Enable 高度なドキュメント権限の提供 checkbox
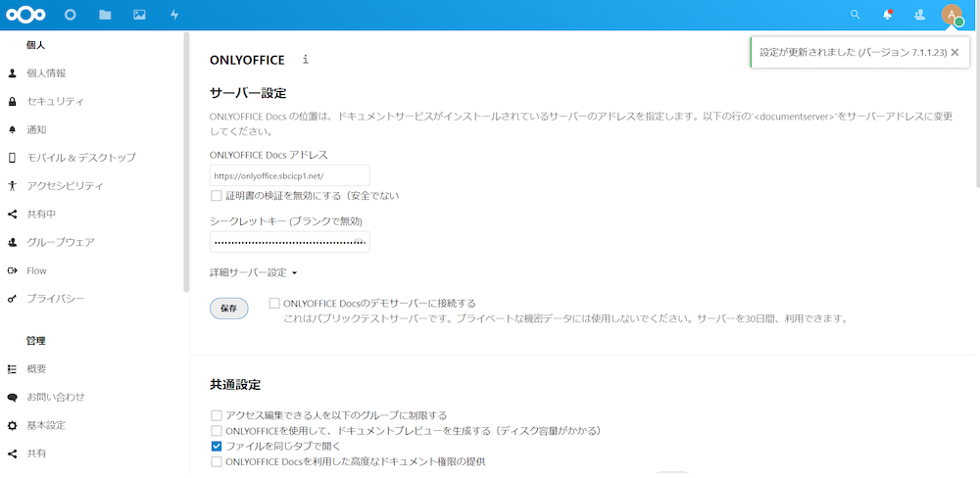The width and height of the screenshot is (980, 478). coord(217,461)
